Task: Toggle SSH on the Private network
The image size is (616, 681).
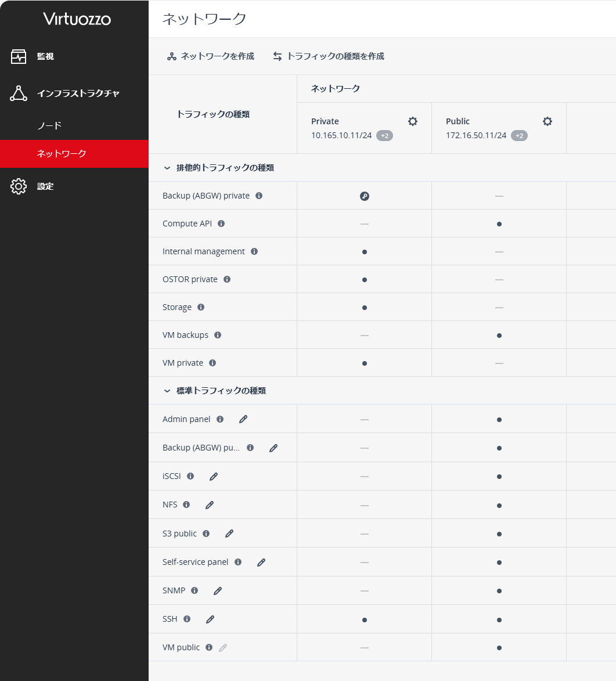Action: pos(365,620)
